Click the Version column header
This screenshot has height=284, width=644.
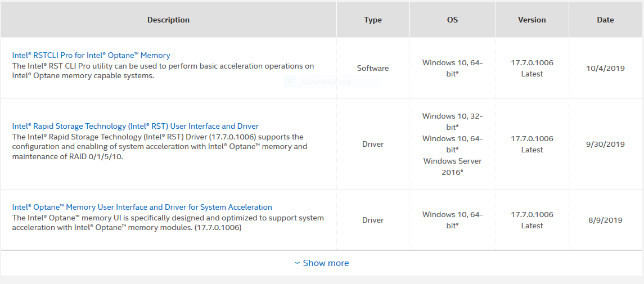click(532, 20)
